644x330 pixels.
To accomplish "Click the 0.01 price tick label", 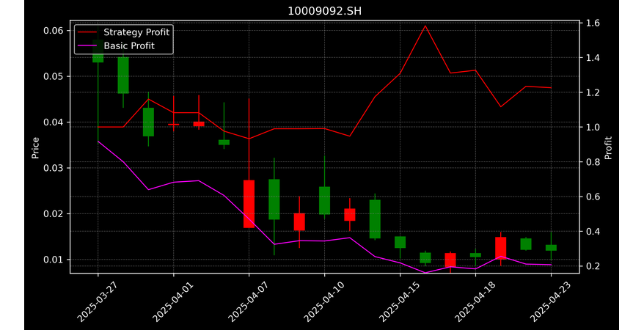I will click(x=54, y=260).
